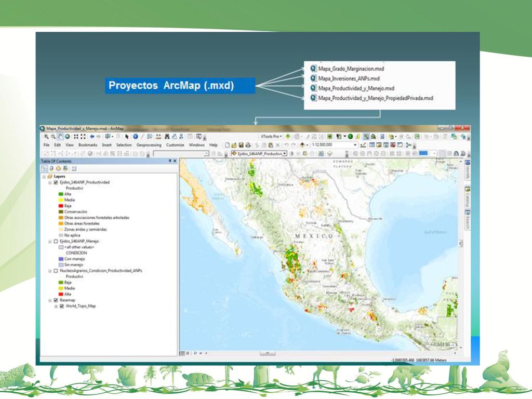Image resolution: width=532 pixels, height=399 pixels.
Task: Activate the Pan hand tool
Action: [60, 137]
